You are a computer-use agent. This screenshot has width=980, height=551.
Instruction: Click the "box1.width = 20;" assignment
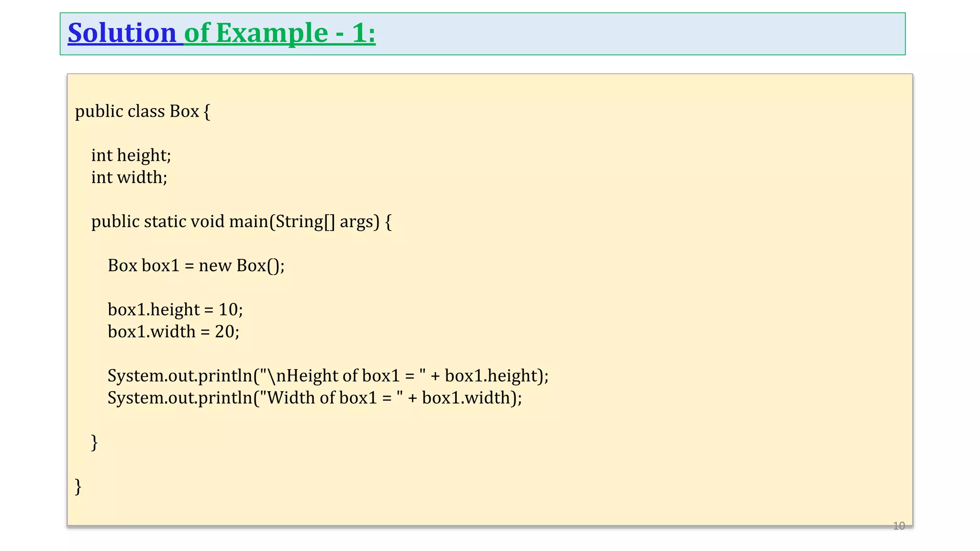coord(173,331)
